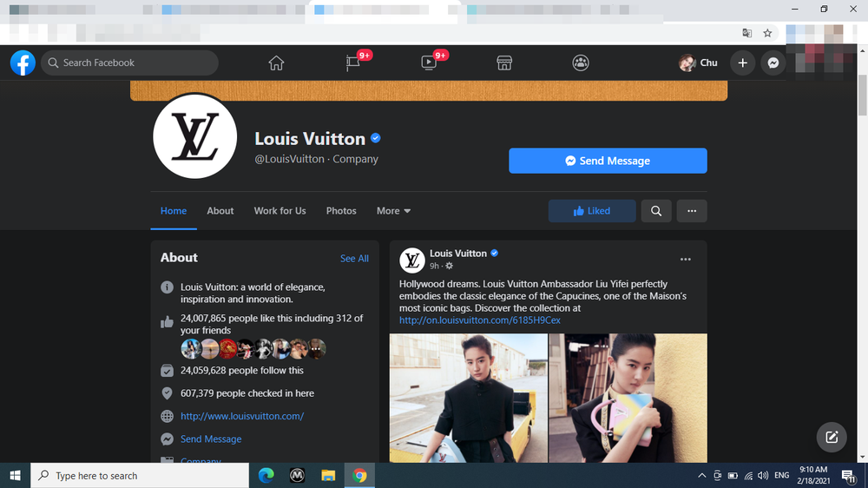Image resolution: width=868 pixels, height=488 pixels.
Task: Switch to the About tab
Action: click(220, 210)
